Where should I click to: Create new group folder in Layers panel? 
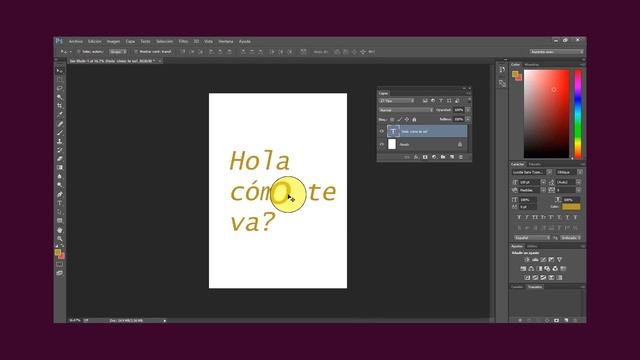click(443, 157)
